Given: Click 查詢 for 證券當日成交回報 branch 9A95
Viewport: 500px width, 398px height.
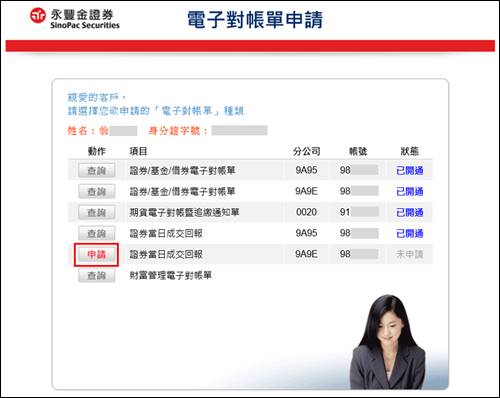Looking at the screenshot, I should click(x=97, y=233).
